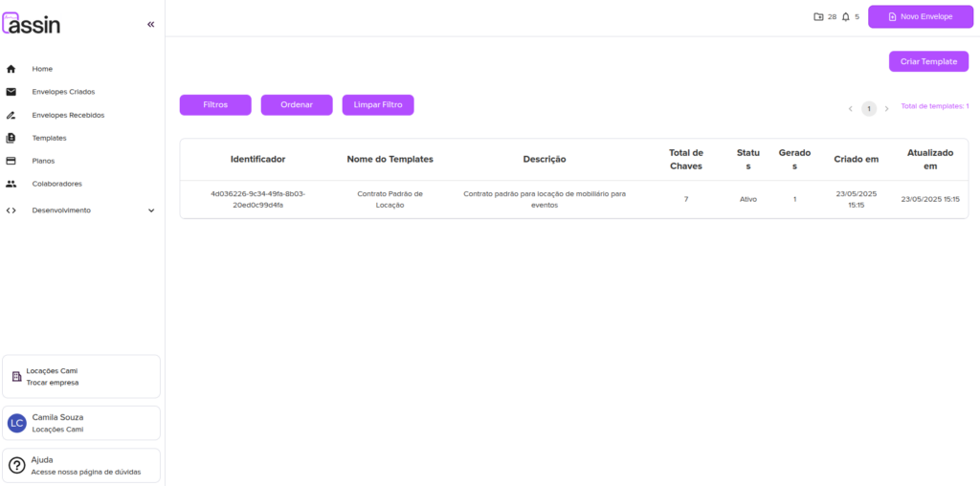Viewport: 980px width, 486px height.
Task: Select the Contrato Padrão de Locação row
Action: point(390,199)
